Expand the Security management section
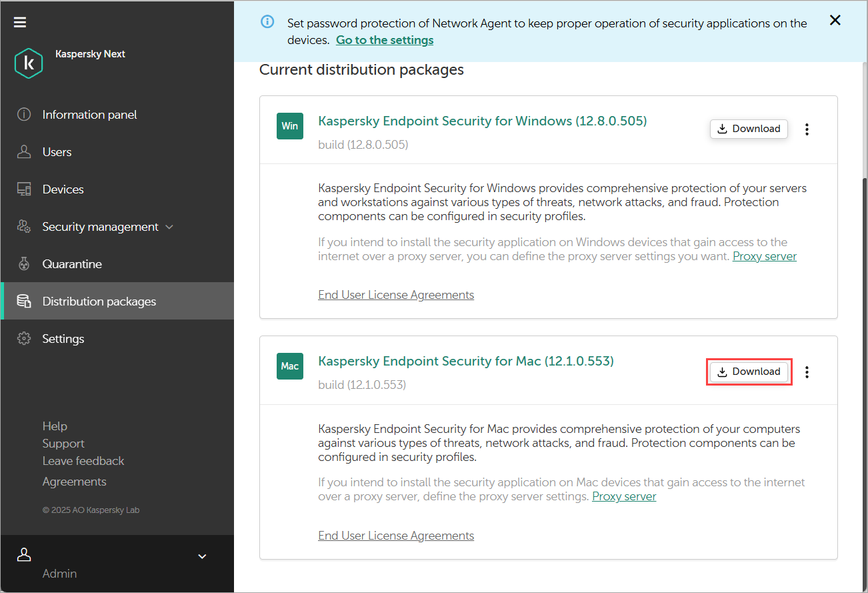 click(169, 226)
